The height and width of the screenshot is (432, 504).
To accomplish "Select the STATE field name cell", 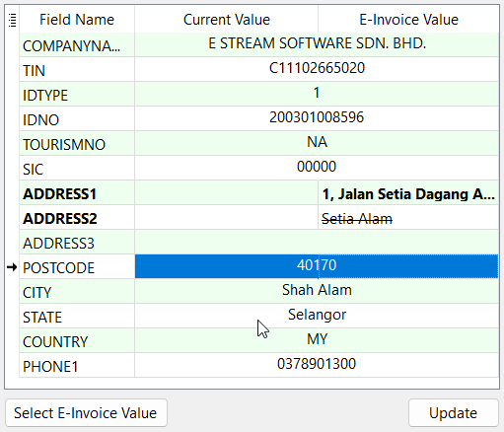I will pyautogui.click(x=77, y=316).
